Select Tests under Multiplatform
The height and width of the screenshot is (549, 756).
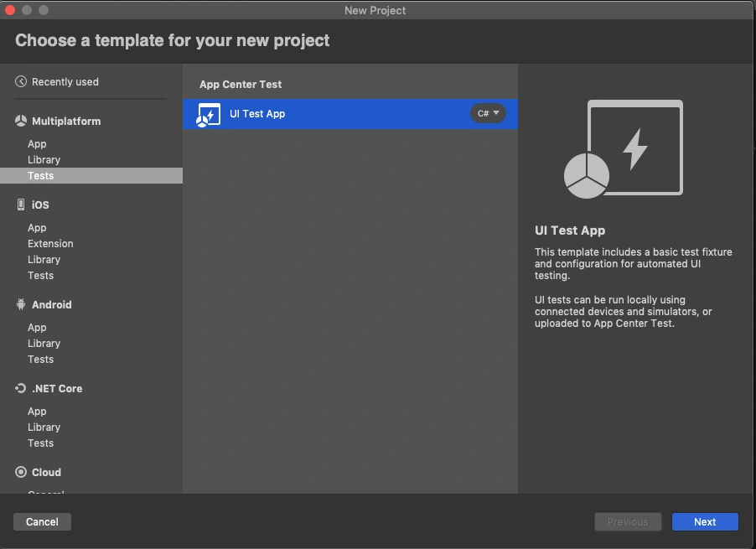tap(91, 175)
